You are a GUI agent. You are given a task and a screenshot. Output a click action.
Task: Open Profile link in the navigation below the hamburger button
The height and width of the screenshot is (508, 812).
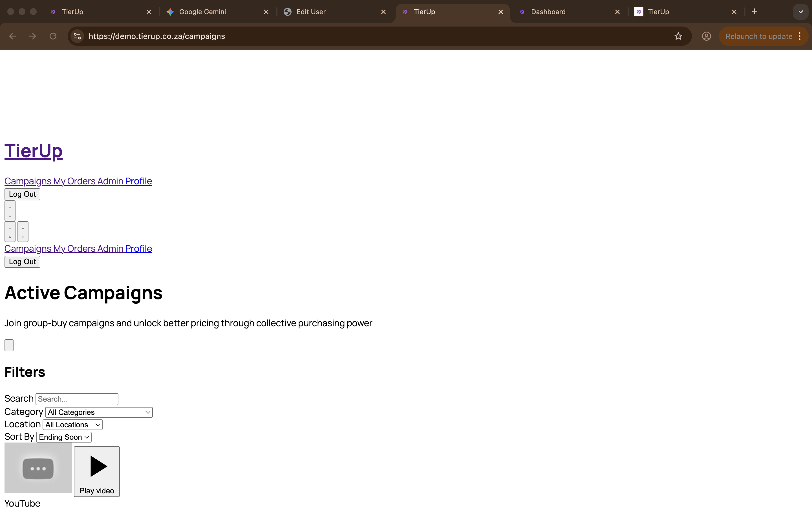[x=139, y=249]
